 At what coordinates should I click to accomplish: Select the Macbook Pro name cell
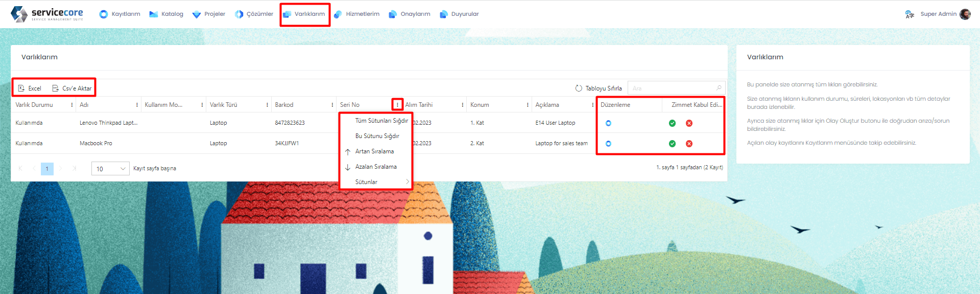[96, 143]
